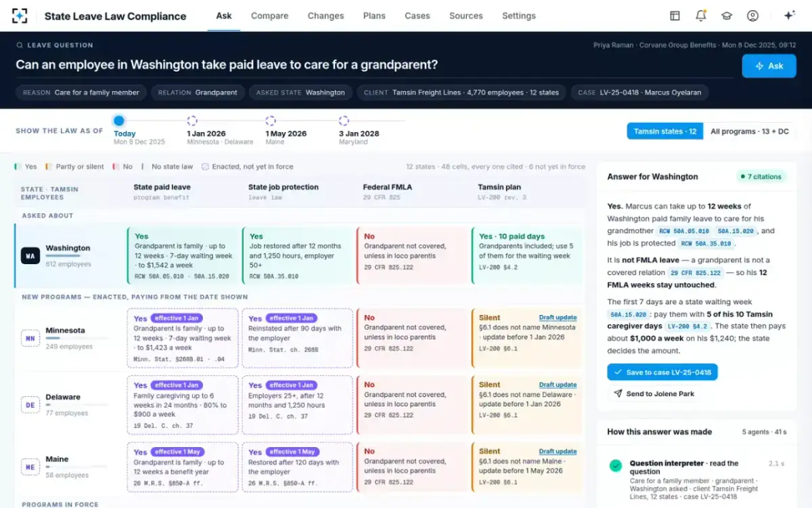Open the Compare tab
Screen dimensions: 812x508
coord(269,16)
